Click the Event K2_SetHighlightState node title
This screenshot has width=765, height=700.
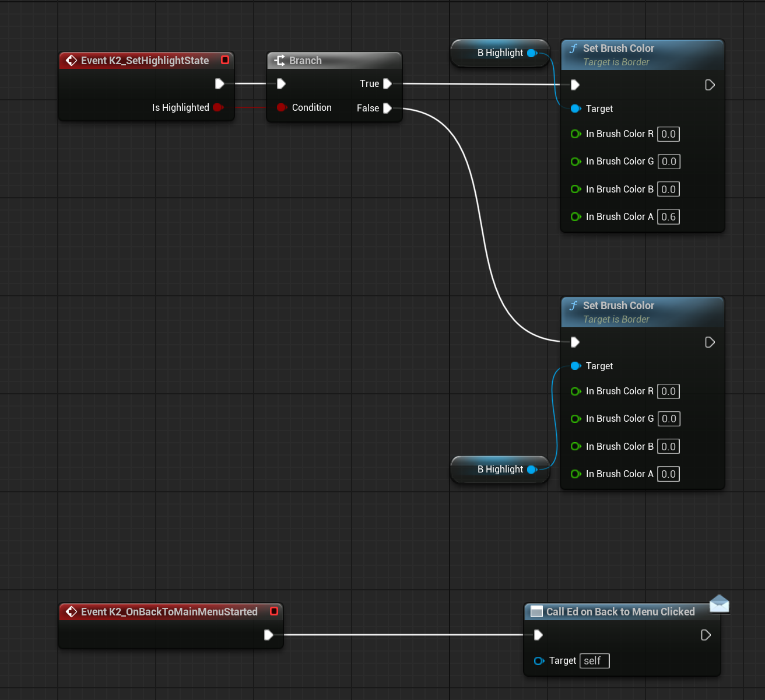click(x=145, y=61)
